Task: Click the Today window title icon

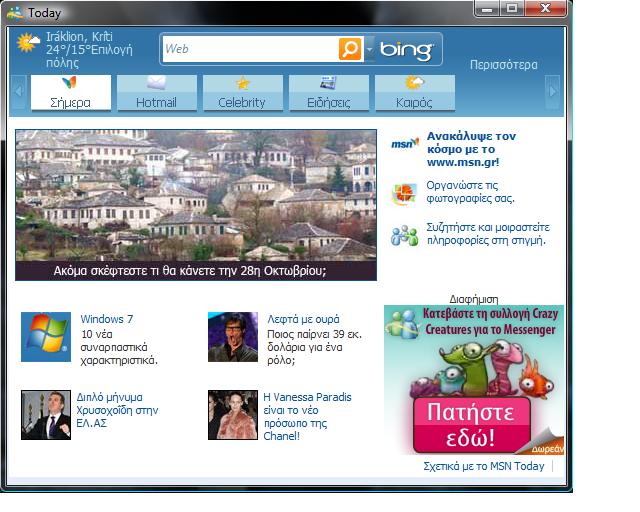Action: point(15,13)
